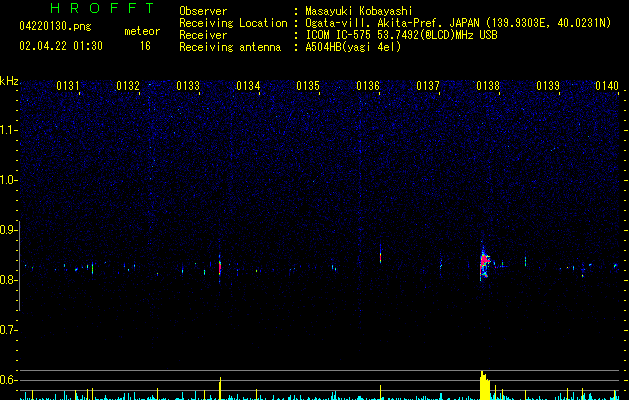Click the 0138 time marker
The width and height of the screenshot is (629, 400).
(488, 86)
